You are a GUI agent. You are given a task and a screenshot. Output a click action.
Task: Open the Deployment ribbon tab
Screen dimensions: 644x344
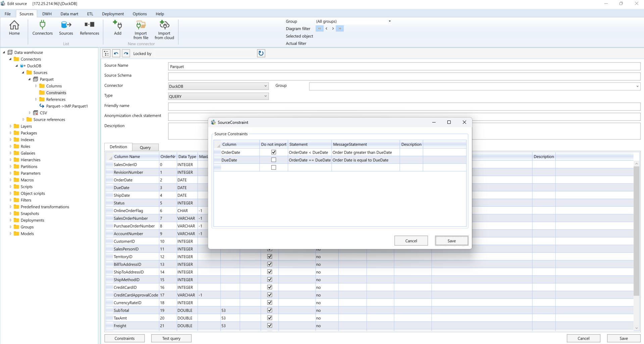(113, 14)
